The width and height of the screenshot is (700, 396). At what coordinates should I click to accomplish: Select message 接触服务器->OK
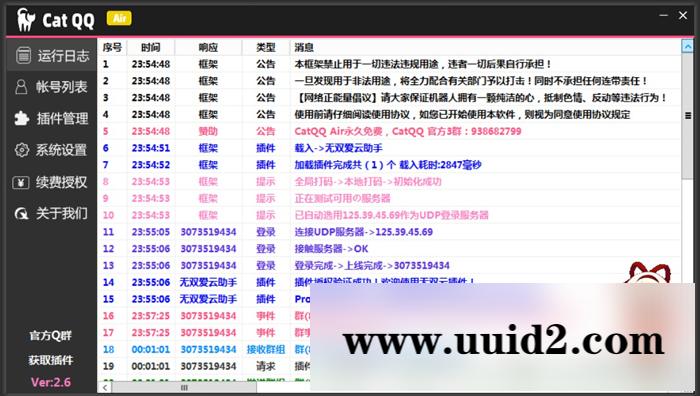coord(331,249)
